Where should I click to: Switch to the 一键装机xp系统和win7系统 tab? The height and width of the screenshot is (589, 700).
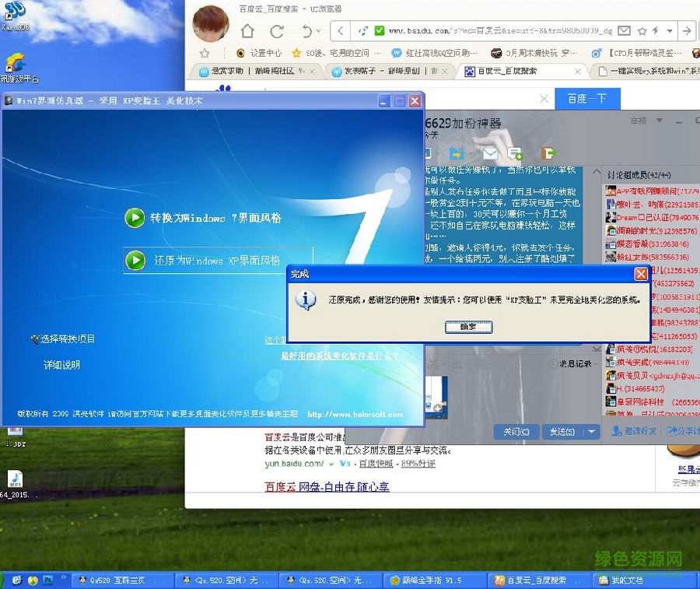[649, 70]
